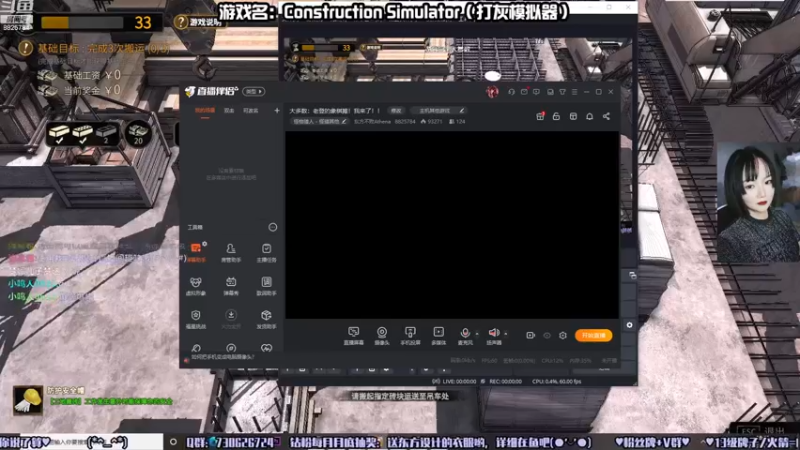Open the help link below the toolbox
This screenshot has height=450, width=800.
pyautogui.click(x=222, y=357)
